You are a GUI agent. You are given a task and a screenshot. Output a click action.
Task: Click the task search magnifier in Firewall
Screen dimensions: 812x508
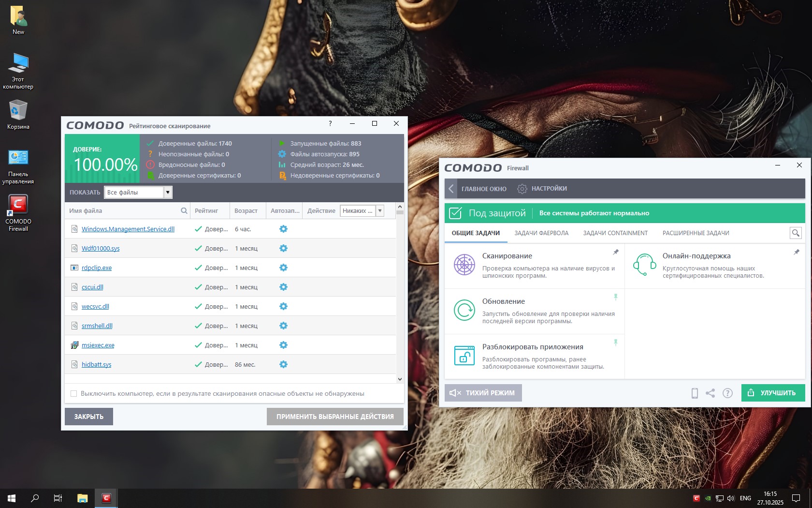[795, 233]
